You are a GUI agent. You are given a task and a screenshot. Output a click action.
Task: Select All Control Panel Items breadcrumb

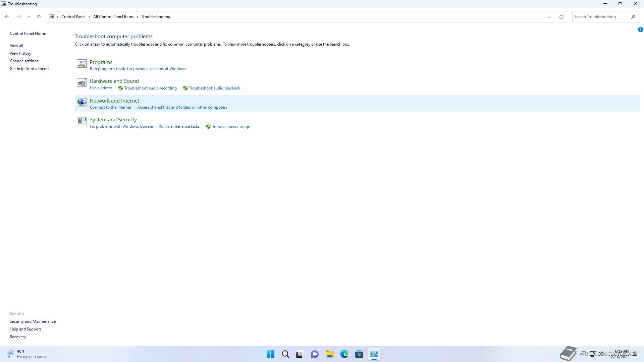point(113,17)
